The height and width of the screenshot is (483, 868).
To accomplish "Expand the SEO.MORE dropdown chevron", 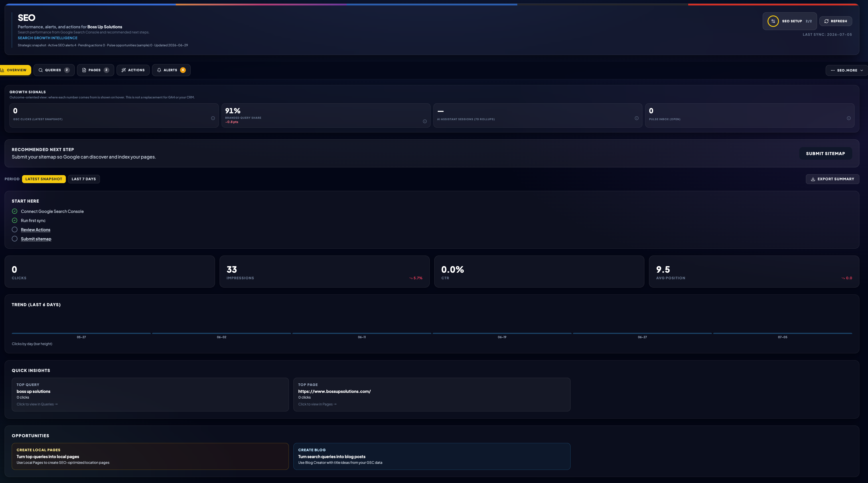I will 862,70.
